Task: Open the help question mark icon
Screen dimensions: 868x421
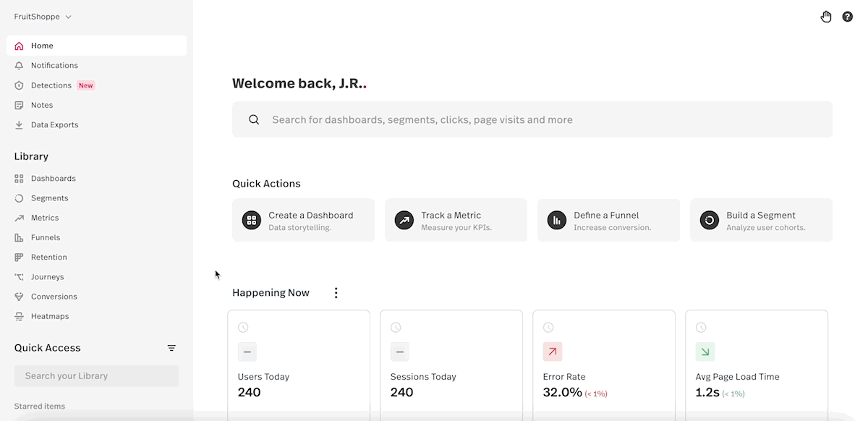Action: pyautogui.click(x=847, y=17)
